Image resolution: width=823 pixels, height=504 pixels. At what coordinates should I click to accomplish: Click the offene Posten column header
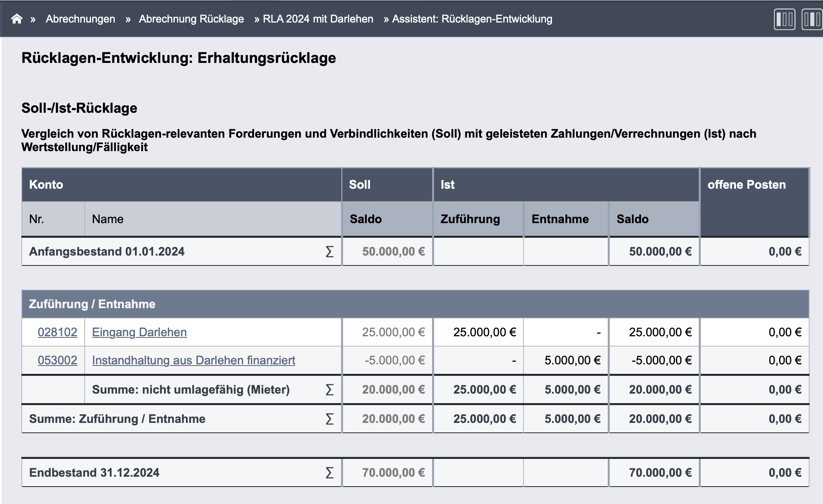pos(755,202)
